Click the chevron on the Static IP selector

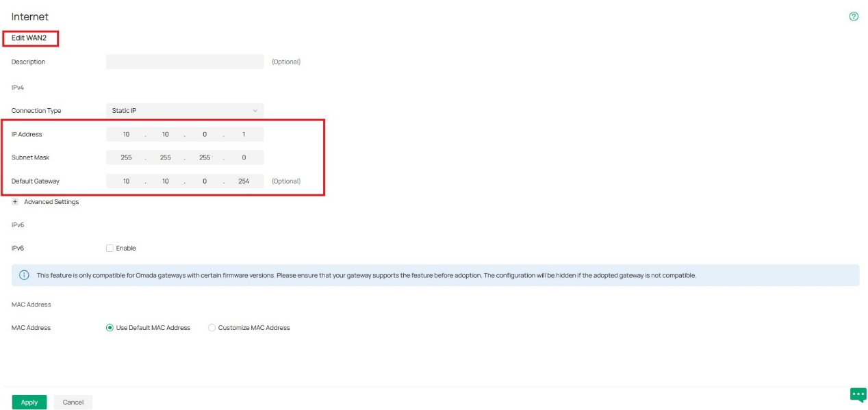(x=256, y=110)
